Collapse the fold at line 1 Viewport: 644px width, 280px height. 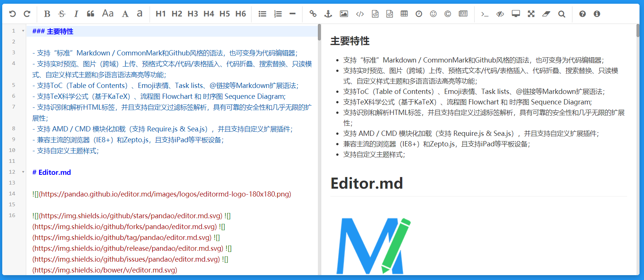tap(23, 31)
